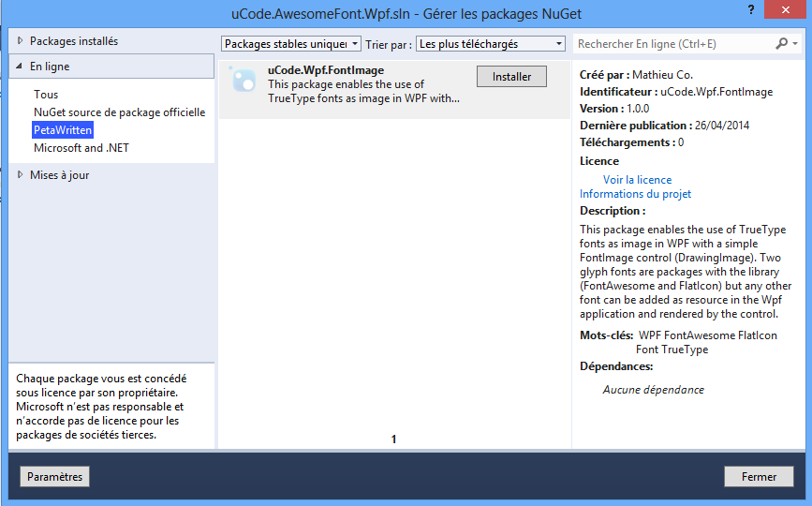
Task: Click the Aucune dépendance text
Action: point(654,390)
